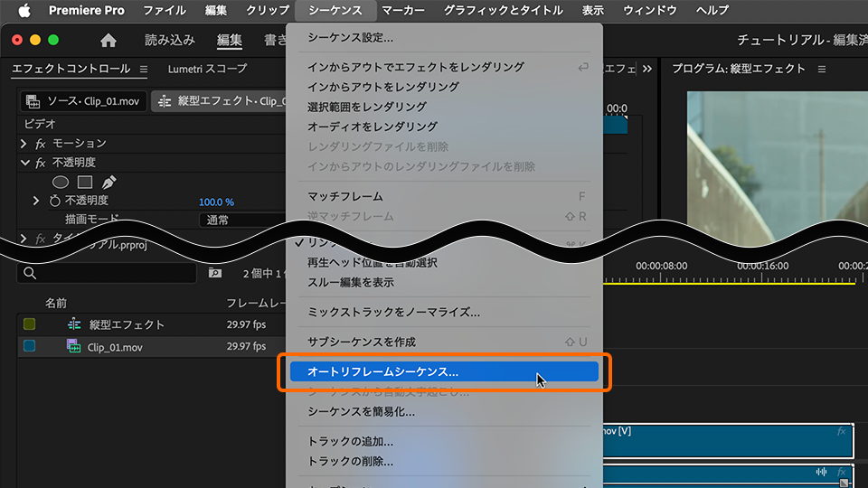The height and width of the screenshot is (488, 868).
Task: Choose インからアウトをレンダリング
Action: click(445, 87)
